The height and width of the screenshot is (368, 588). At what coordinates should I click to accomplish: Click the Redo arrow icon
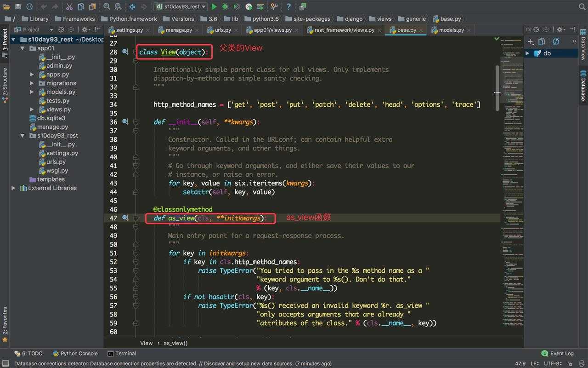(56, 6)
